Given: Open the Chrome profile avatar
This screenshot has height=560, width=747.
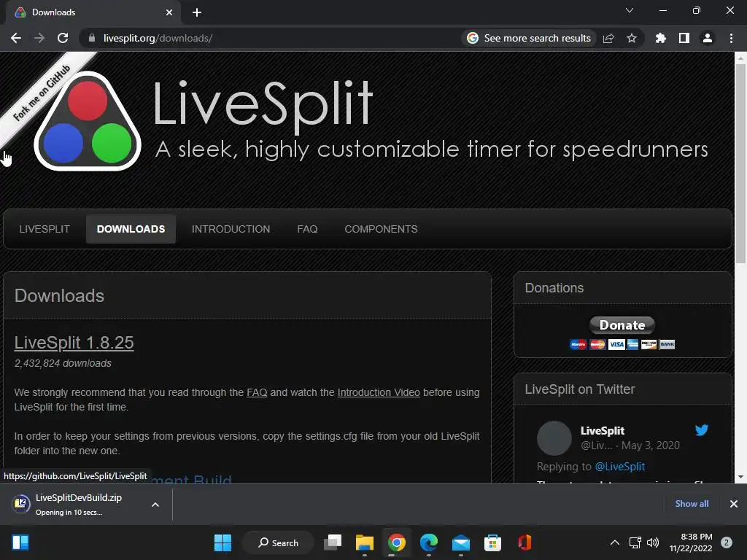Looking at the screenshot, I should coord(708,38).
